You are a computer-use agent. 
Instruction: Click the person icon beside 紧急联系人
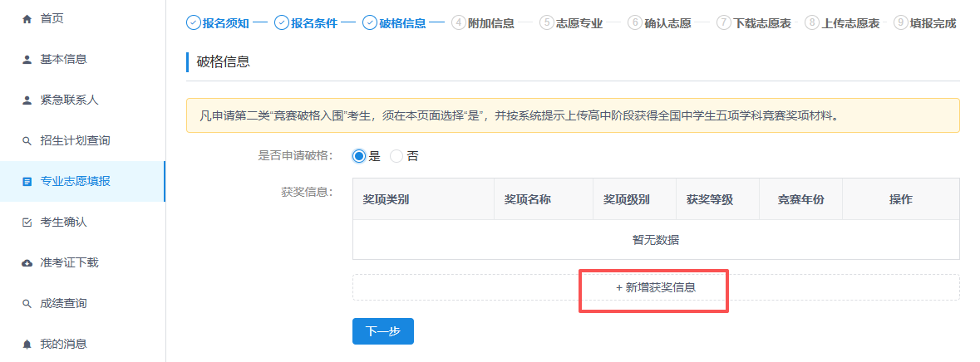tap(27, 100)
